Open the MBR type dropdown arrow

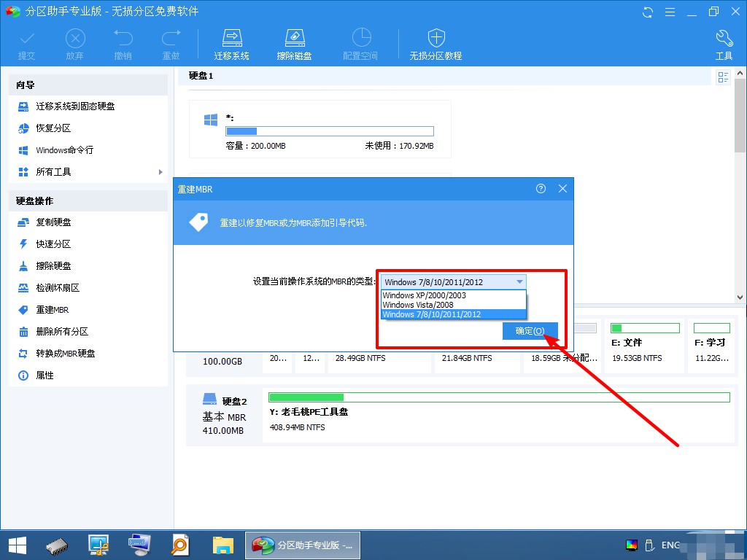519,282
